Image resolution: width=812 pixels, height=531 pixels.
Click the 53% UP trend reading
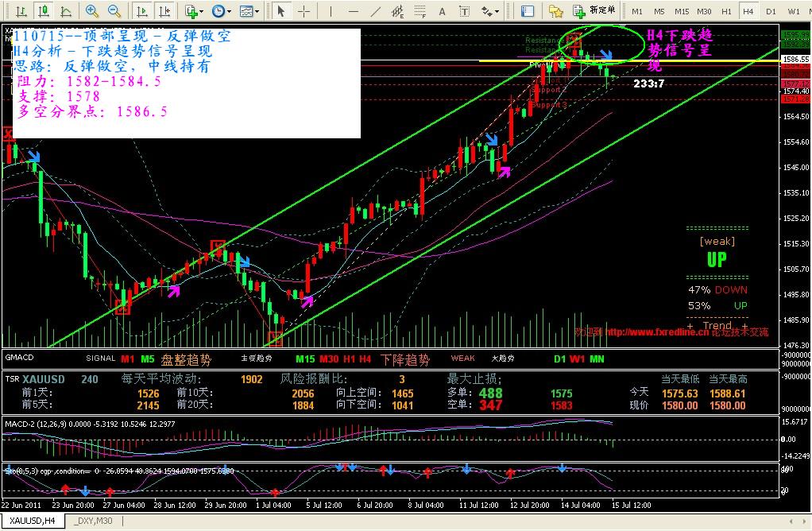click(x=717, y=306)
